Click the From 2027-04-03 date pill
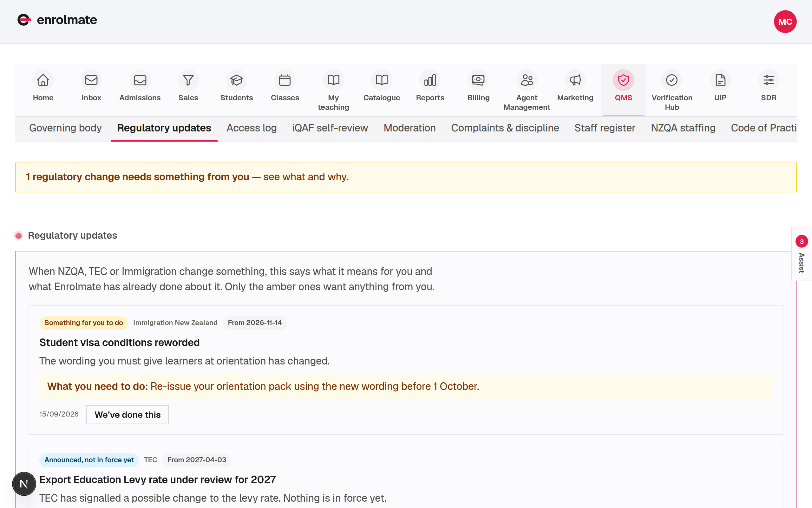The height and width of the screenshot is (508, 812). 197,460
